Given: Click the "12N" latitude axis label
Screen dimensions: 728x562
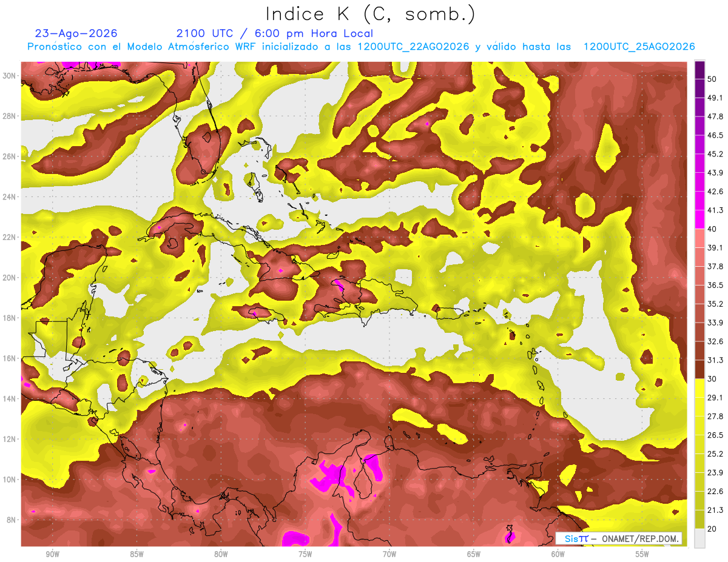Looking at the screenshot, I should 10,439.
